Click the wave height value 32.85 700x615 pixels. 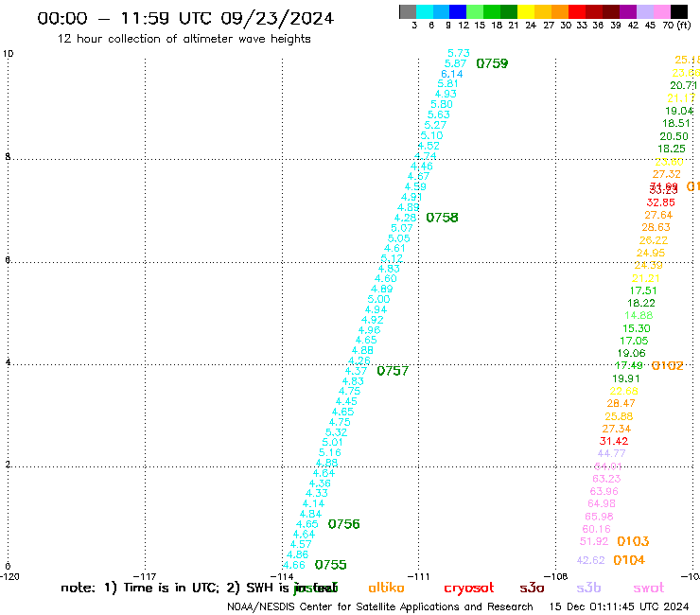click(660, 202)
